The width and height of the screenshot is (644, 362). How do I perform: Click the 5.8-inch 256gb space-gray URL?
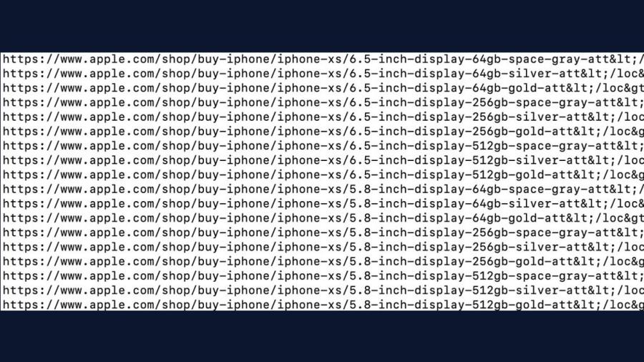coord(323,233)
